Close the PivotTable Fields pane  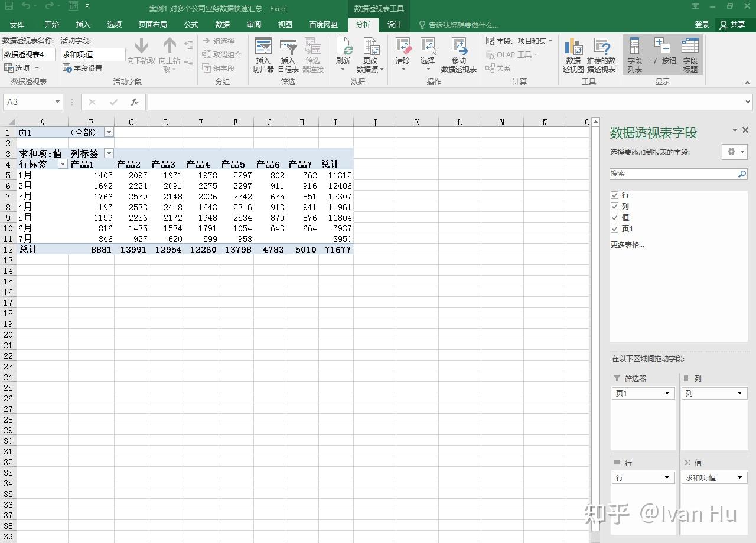point(745,130)
